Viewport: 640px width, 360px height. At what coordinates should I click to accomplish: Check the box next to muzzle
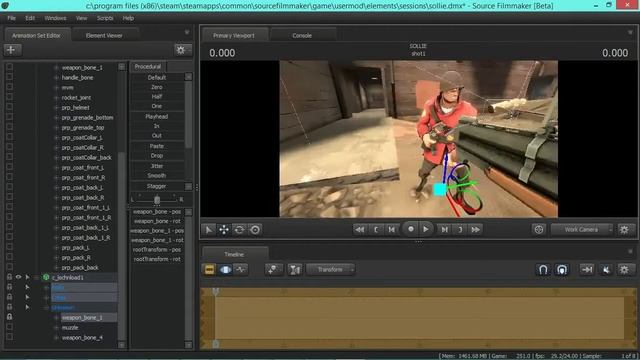[x=9, y=327]
